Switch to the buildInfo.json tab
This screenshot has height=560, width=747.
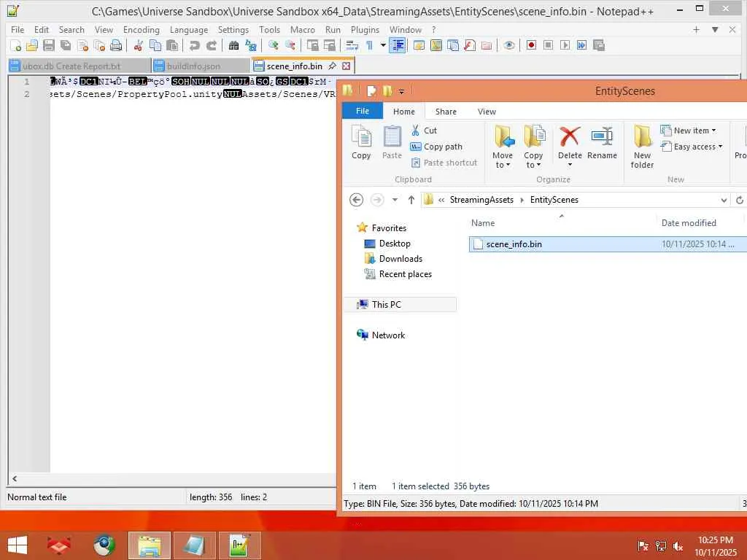201,66
